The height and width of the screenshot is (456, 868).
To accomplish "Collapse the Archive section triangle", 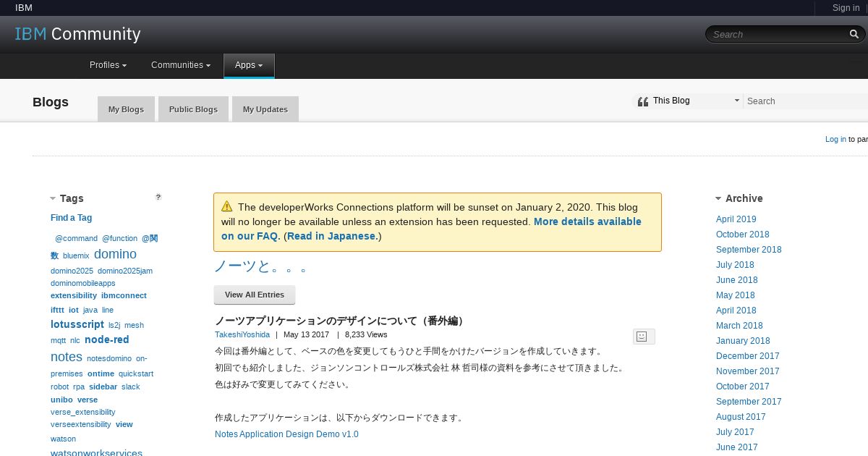I will pos(718,198).
